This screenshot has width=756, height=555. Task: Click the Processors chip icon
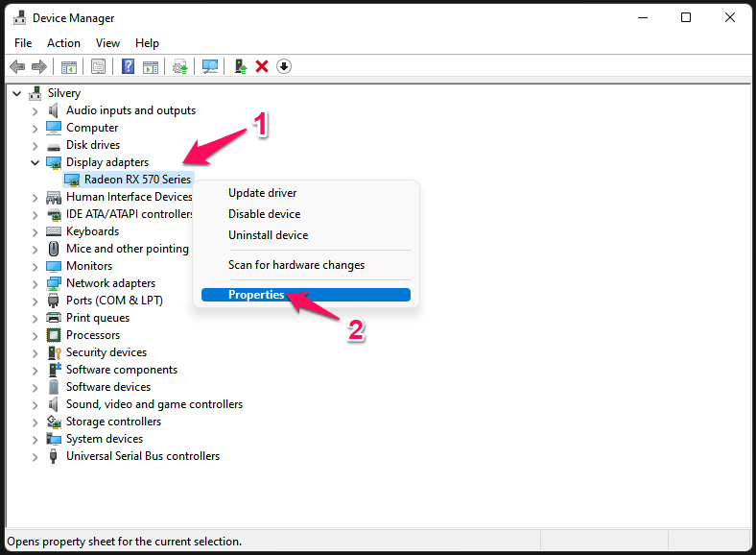pyautogui.click(x=54, y=335)
